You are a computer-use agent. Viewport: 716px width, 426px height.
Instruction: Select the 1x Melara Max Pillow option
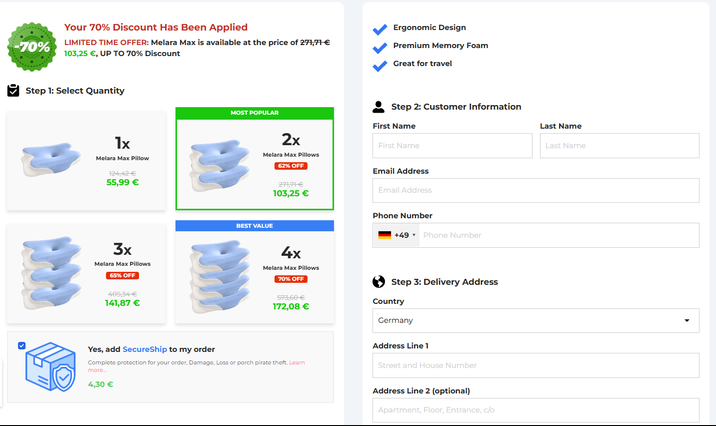pos(86,160)
